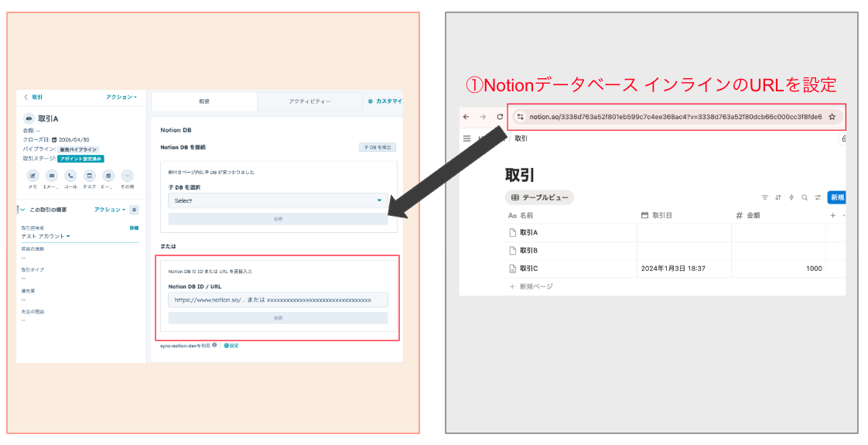The height and width of the screenshot is (445, 868).
Task: Click the Notion DB ID / URL input field
Action: coord(278,300)
